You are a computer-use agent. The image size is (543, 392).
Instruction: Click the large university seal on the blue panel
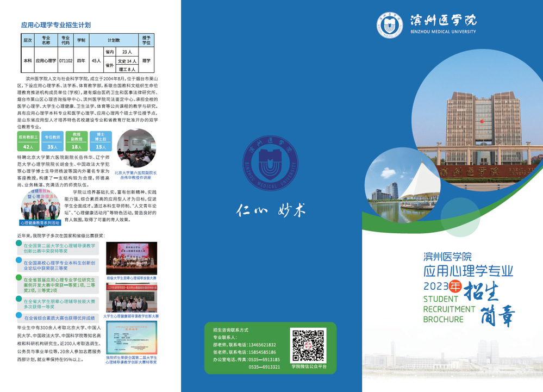click(x=271, y=163)
